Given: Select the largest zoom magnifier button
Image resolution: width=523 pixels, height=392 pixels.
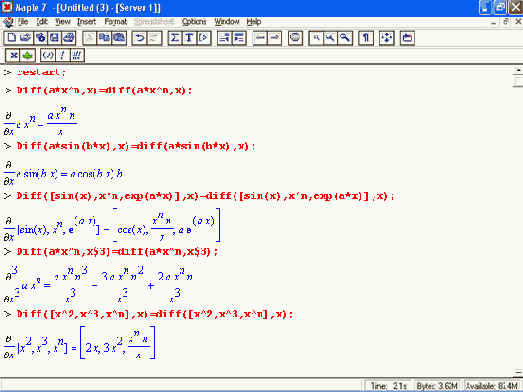Looking at the screenshot, I should (345, 38).
